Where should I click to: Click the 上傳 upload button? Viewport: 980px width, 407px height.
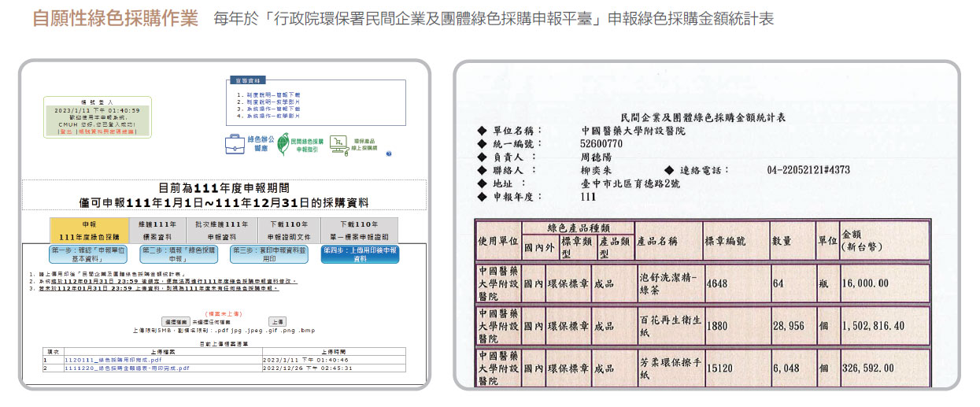tap(277, 322)
